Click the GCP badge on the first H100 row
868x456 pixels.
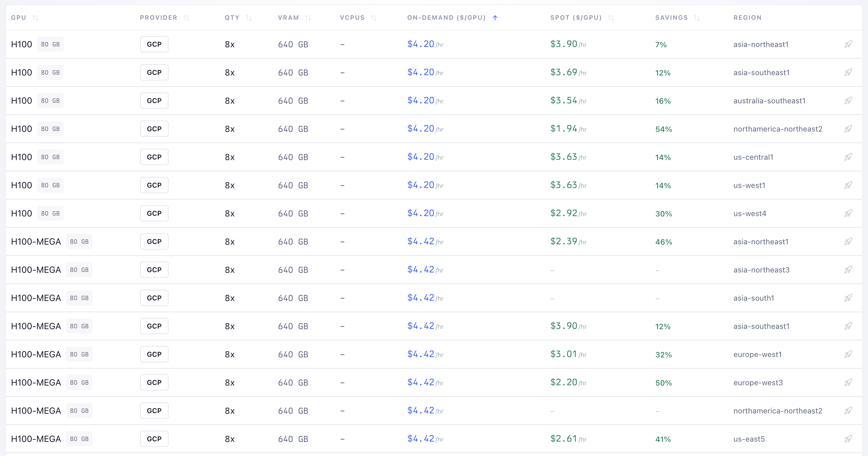click(x=154, y=44)
